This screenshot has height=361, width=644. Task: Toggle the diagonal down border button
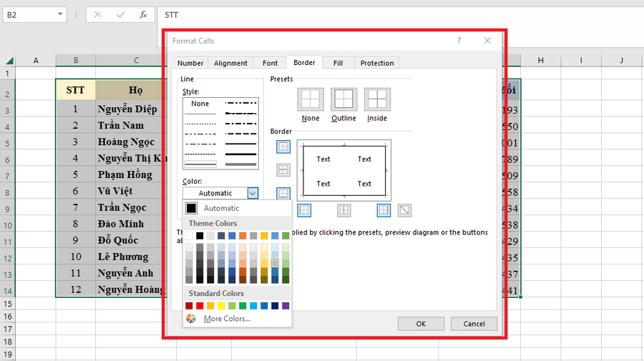pyautogui.click(x=404, y=210)
